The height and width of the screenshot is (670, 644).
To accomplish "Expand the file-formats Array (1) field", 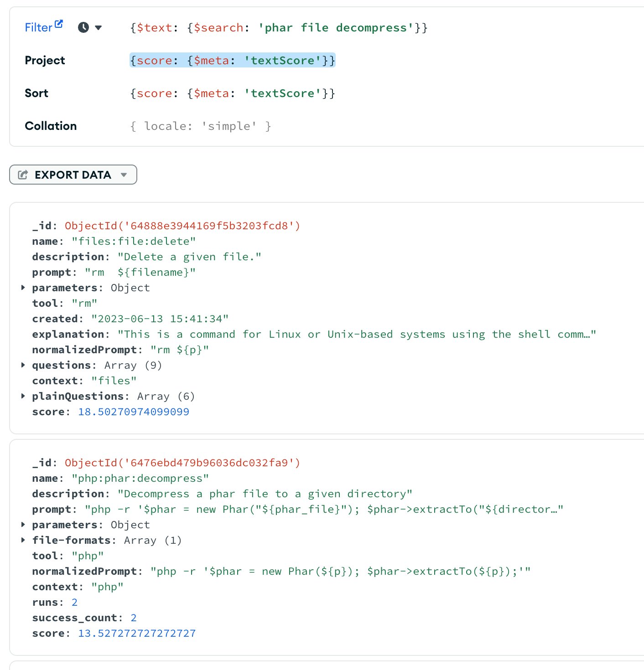I will click(23, 540).
